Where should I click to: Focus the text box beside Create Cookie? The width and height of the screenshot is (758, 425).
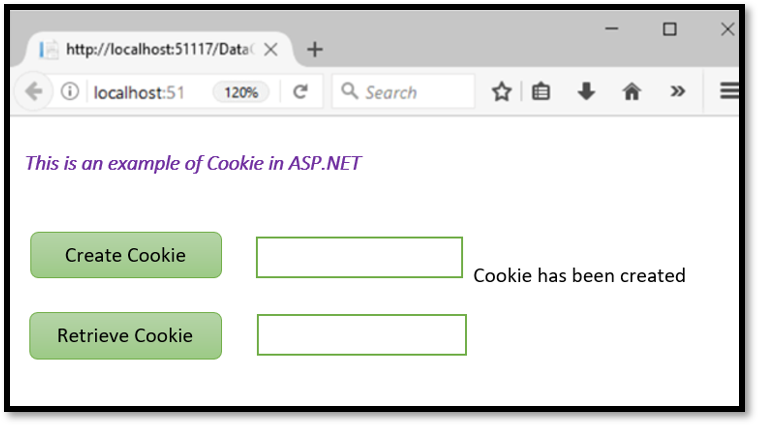359,257
